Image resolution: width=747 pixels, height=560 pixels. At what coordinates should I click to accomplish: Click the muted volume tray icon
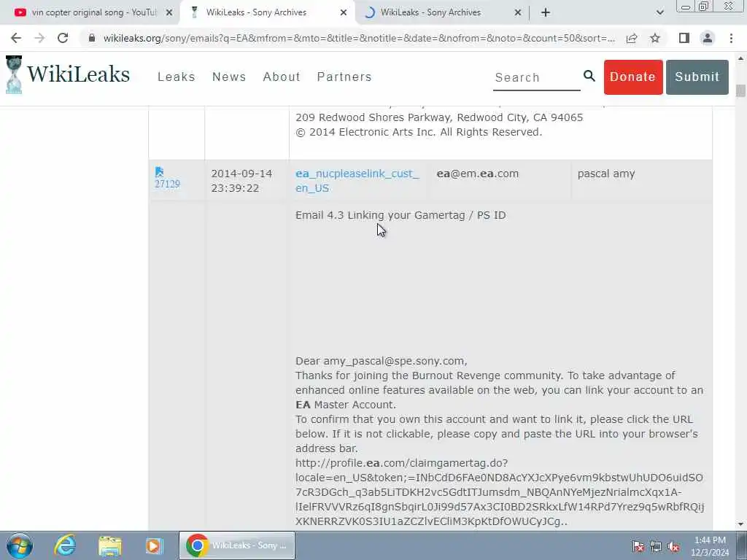(673, 547)
